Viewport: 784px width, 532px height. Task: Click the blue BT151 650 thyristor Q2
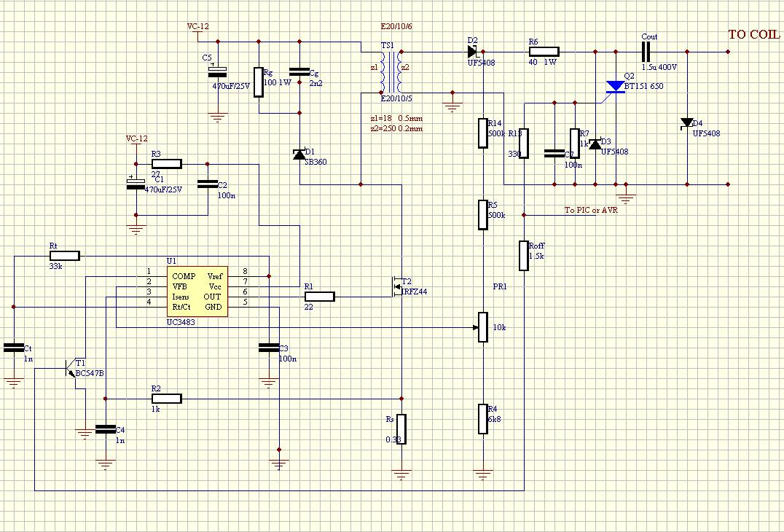pyautogui.click(x=615, y=87)
